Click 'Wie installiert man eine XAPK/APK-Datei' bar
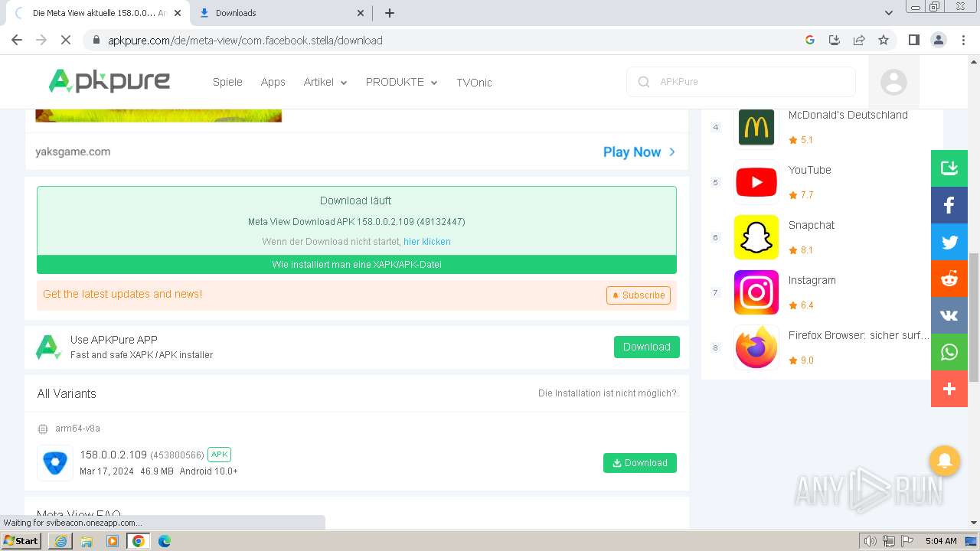 [357, 265]
